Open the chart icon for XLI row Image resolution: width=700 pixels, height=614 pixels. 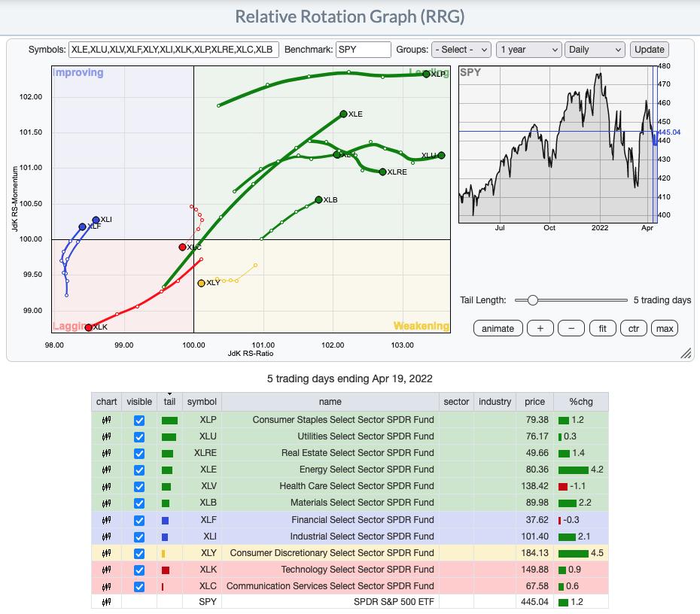click(x=106, y=536)
